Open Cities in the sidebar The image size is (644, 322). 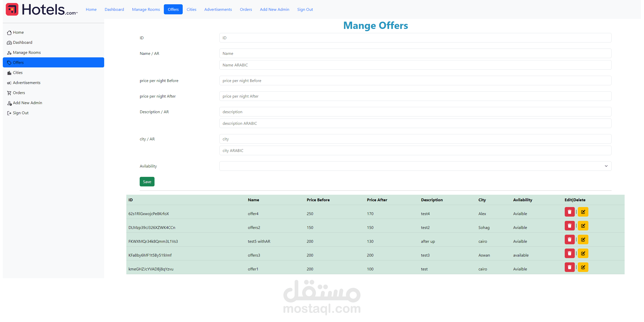[18, 73]
